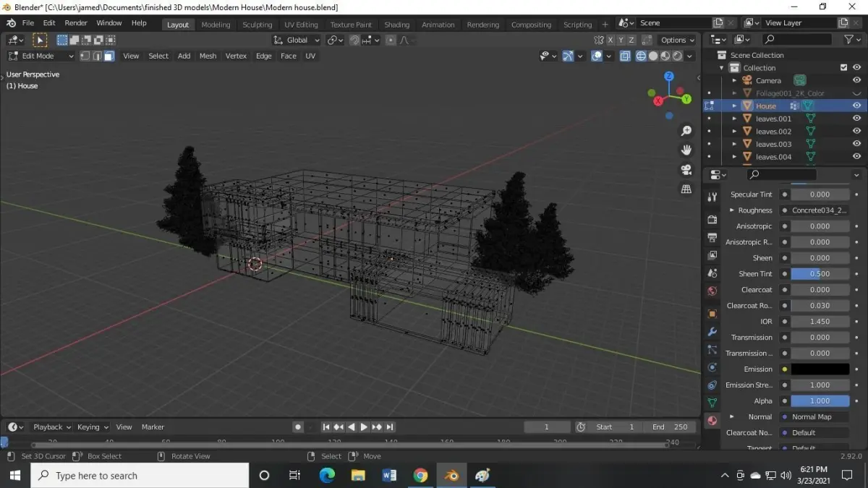Open the Output properties tab
The height and width of the screenshot is (488, 868).
[712, 237]
